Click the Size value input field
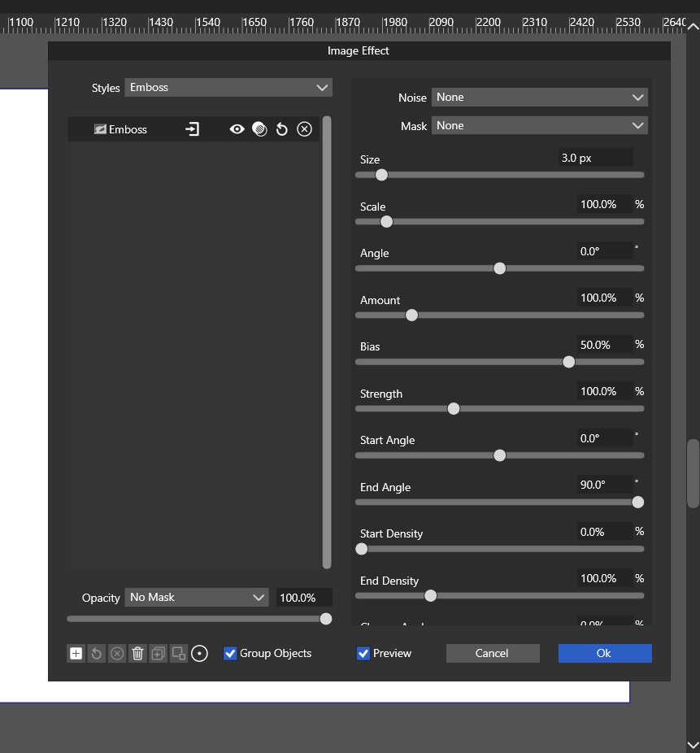Image resolution: width=700 pixels, height=753 pixels. (x=594, y=158)
